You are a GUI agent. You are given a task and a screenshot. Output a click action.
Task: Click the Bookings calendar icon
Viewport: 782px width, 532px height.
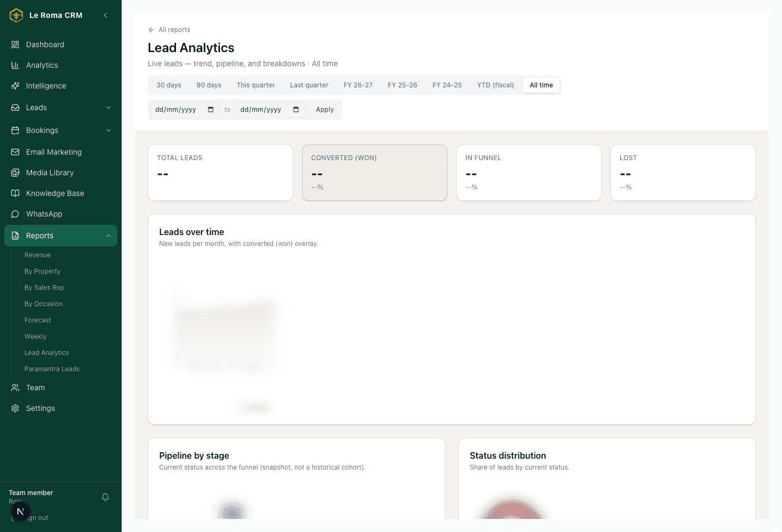(x=15, y=130)
